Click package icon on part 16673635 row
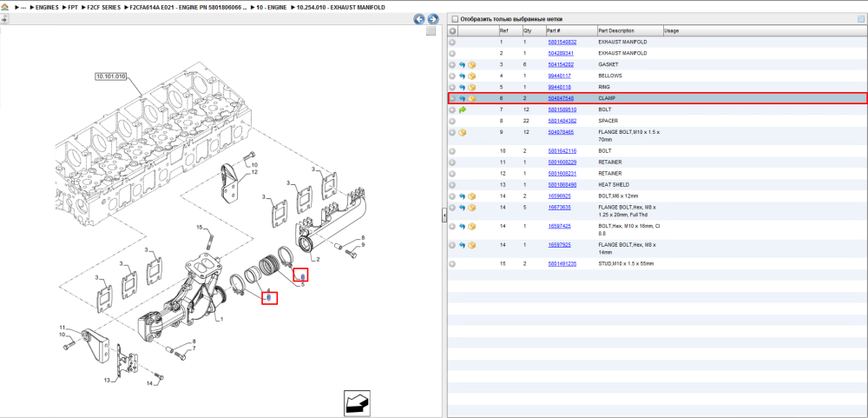The width and height of the screenshot is (868, 418). pos(471,208)
